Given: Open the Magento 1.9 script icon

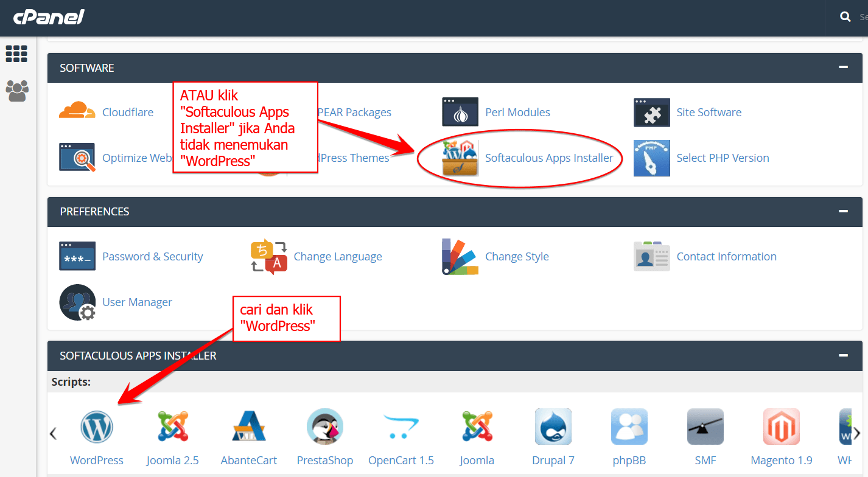Looking at the screenshot, I should [782, 427].
